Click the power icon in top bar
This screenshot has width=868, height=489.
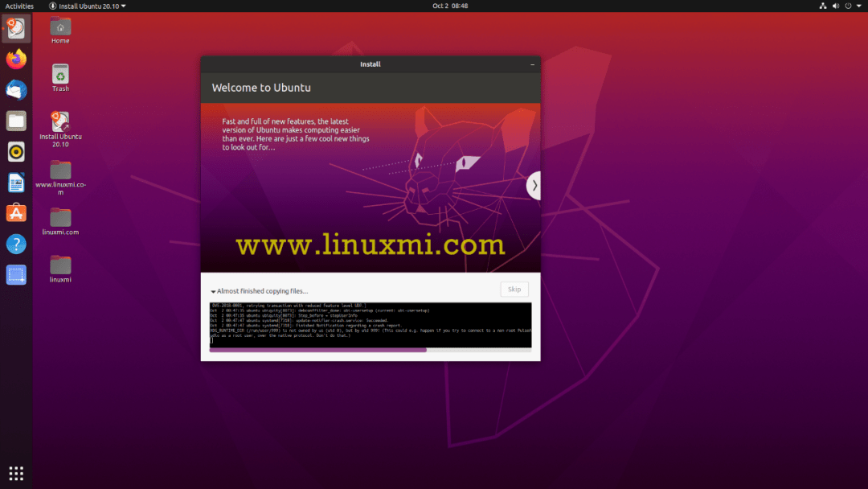click(848, 6)
